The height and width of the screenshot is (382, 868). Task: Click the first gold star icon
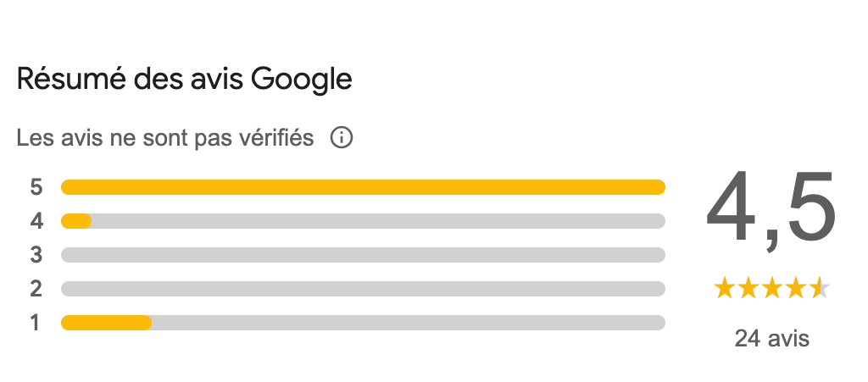[724, 289]
